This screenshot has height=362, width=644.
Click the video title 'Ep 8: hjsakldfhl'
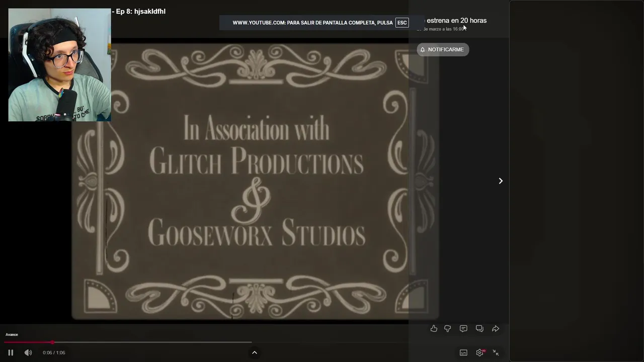pos(140,12)
